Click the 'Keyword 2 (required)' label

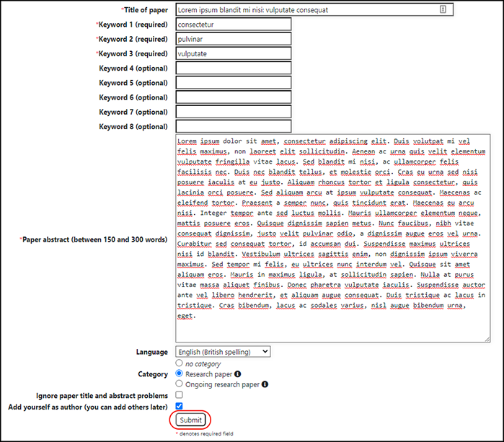(x=133, y=39)
